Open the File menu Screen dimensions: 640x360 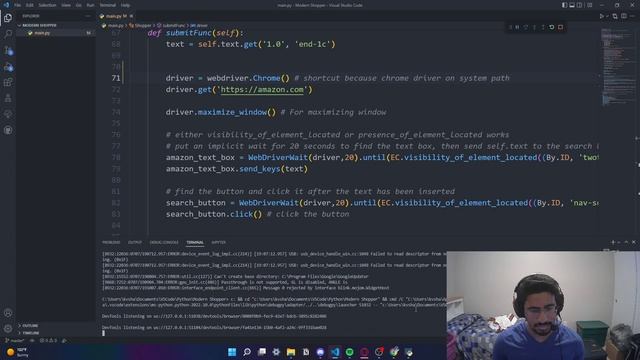click(18, 5)
